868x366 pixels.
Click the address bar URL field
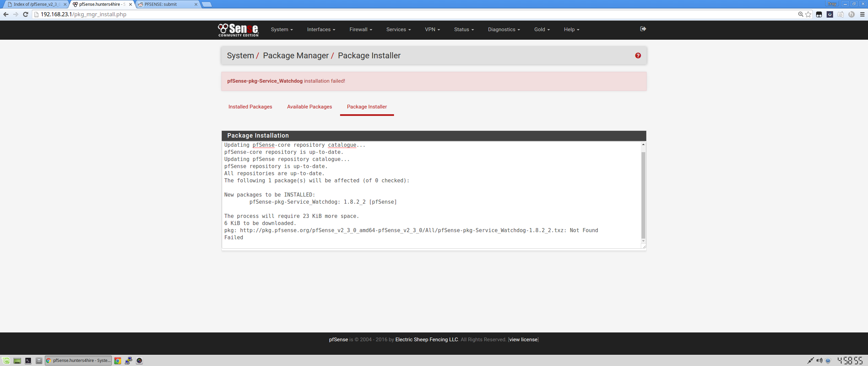pos(407,14)
